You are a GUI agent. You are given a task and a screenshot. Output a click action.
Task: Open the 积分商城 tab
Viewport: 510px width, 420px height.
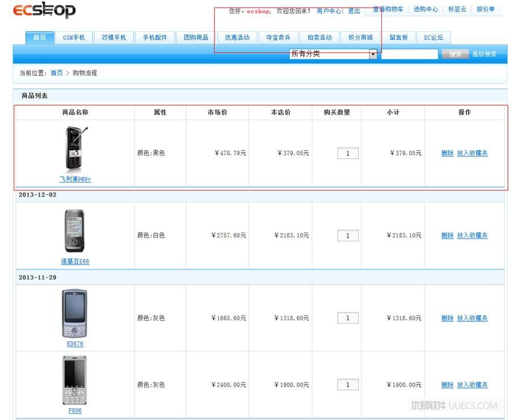pos(360,38)
